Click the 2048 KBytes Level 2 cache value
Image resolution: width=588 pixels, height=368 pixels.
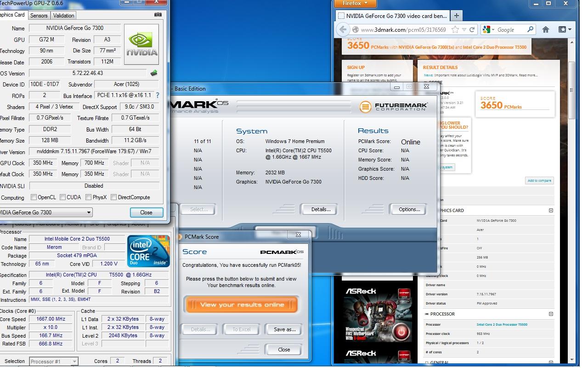(x=123, y=335)
